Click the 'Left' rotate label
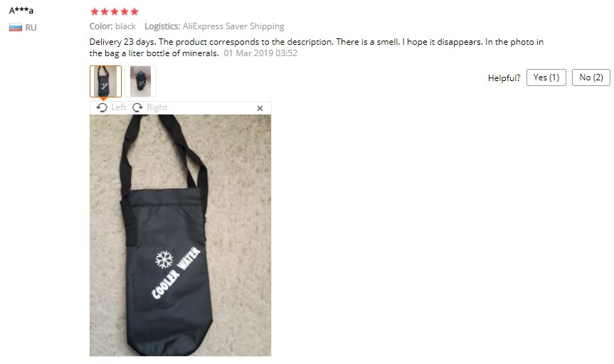This screenshot has height=364, width=614. (119, 107)
